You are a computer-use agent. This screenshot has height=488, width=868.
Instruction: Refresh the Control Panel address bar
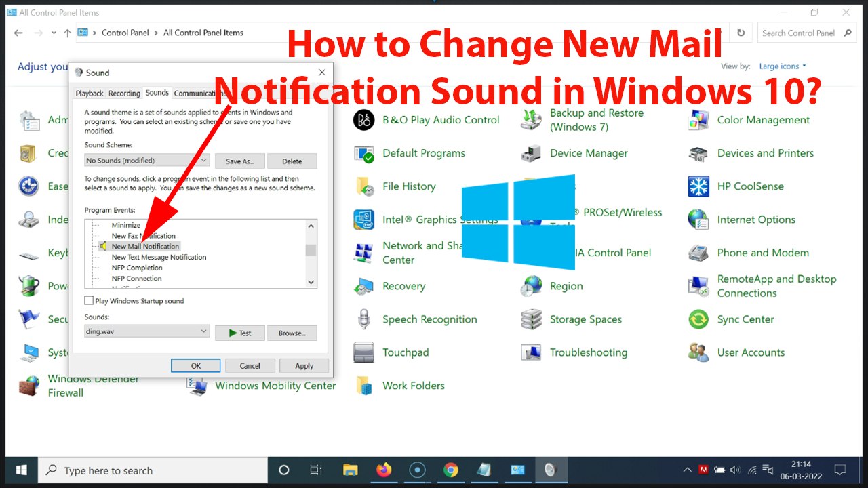point(741,33)
